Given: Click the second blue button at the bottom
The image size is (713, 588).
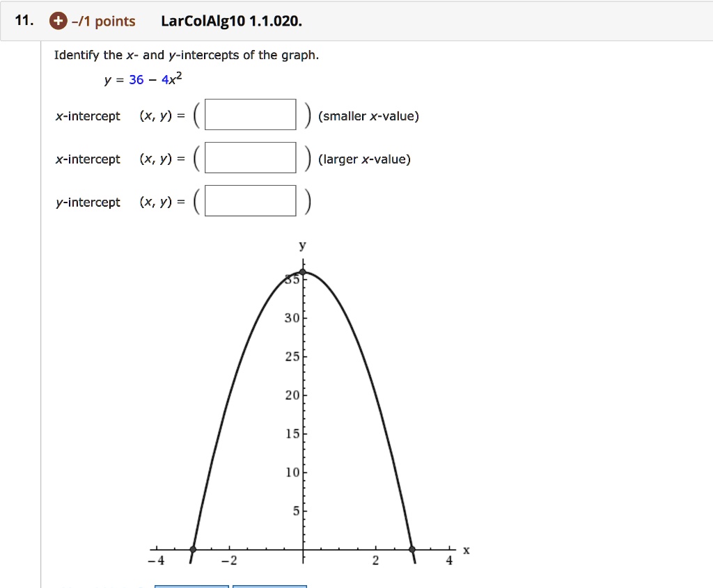Looking at the screenshot, I should coord(269,585).
